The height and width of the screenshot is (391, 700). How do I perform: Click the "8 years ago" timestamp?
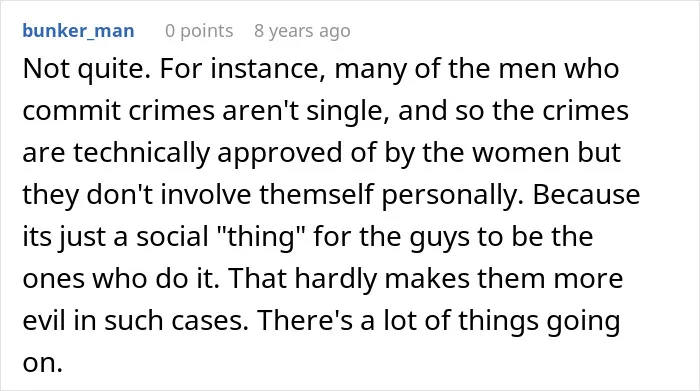[302, 31]
